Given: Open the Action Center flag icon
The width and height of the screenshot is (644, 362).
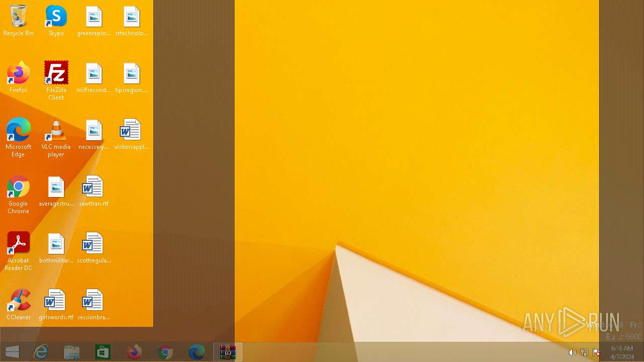Looking at the screenshot, I should [x=596, y=352].
